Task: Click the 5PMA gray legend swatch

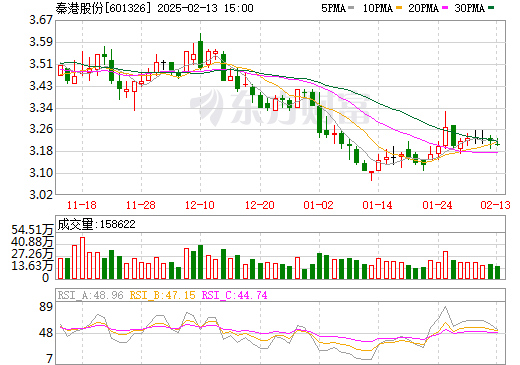Action: [351, 8]
